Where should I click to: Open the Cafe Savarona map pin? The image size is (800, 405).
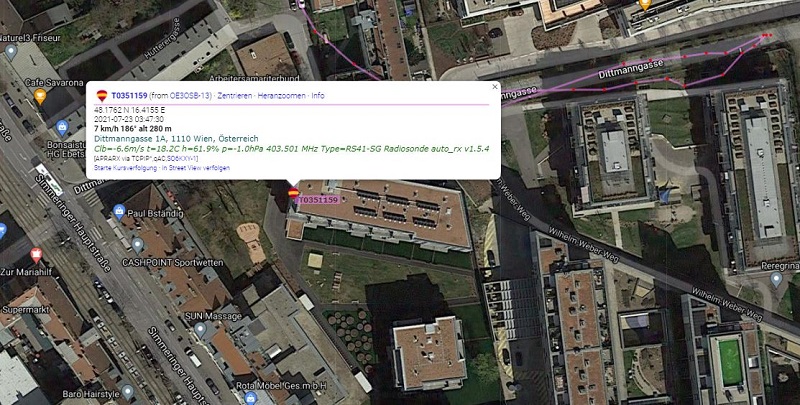point(40,95)
